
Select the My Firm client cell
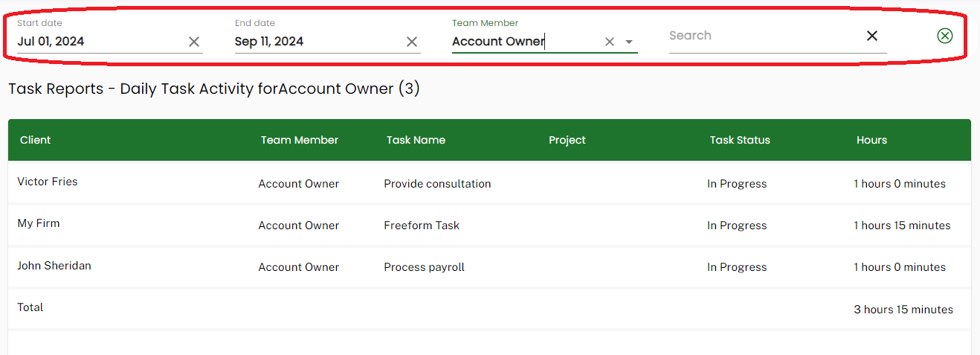[39, 223]
